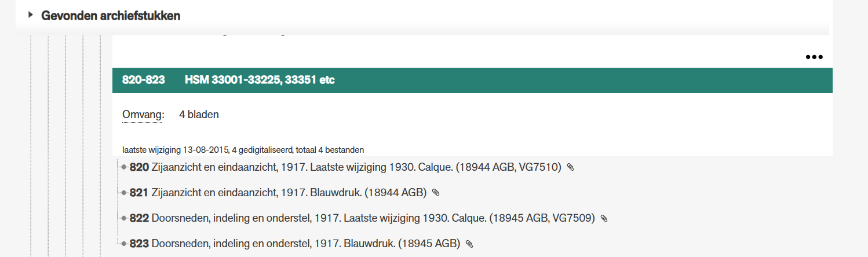Viewport: 868px width, 257px height.
Task: Open item 820 Zijaanzicht en eindaanzicht Calque
Action: (x=345, y=167)
